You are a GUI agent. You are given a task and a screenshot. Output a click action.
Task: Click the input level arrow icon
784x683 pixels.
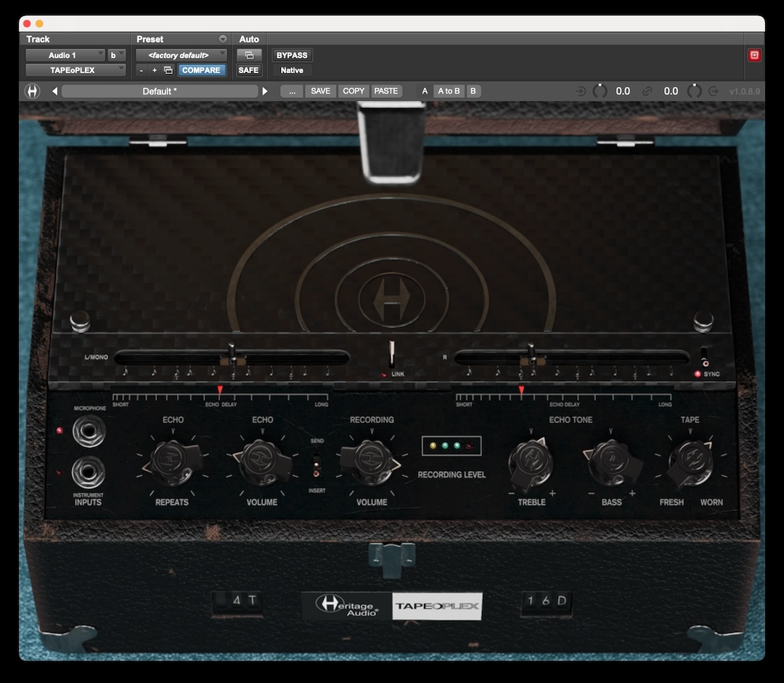581,91
